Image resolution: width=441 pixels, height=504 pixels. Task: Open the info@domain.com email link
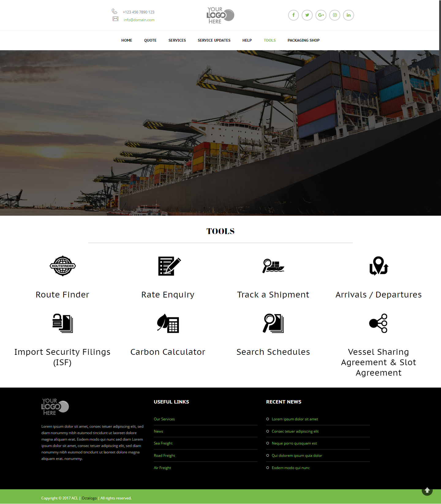[x=139, y=20]
